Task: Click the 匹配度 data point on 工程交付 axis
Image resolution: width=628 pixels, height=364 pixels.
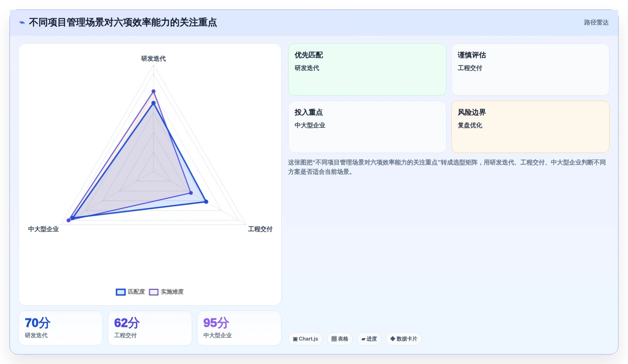Action: click(x=206, y=201)
